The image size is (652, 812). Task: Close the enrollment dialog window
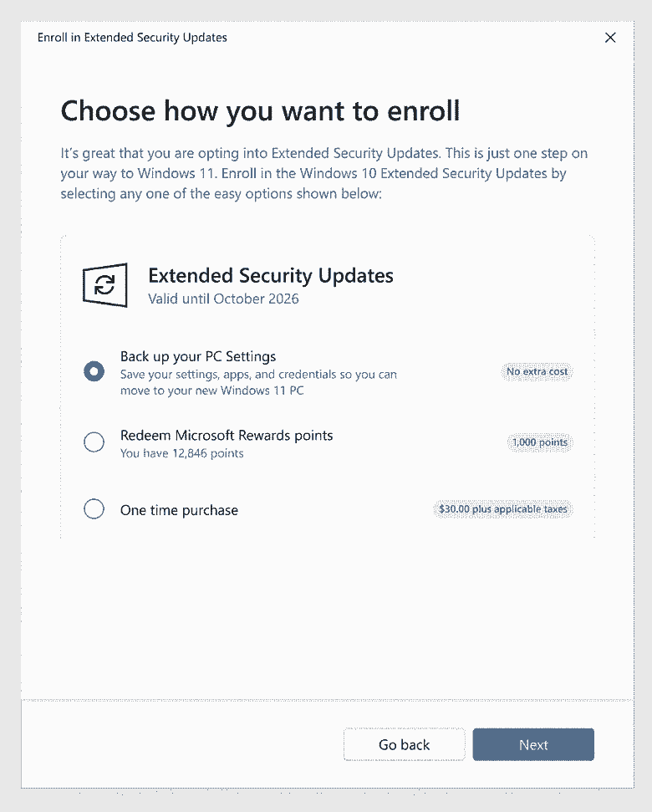[x=610, y=38]
